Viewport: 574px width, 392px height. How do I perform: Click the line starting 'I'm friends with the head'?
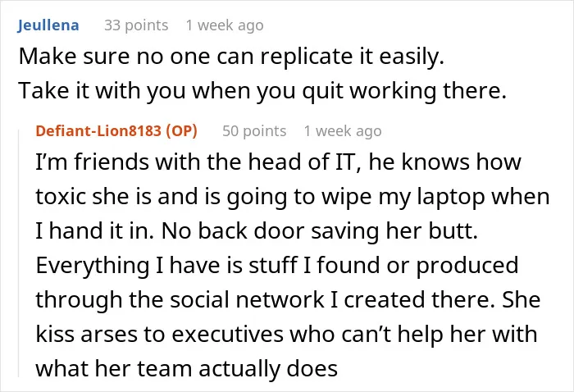point(278,162)
